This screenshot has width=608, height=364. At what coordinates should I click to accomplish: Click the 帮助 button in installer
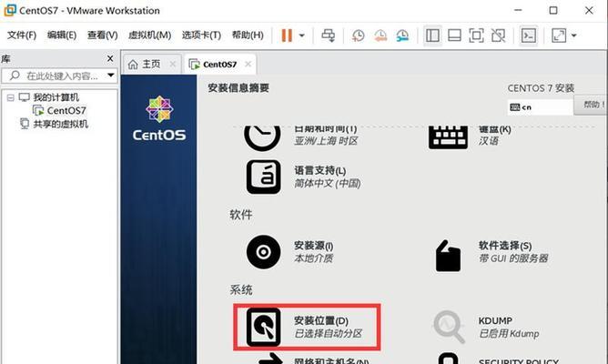tap(592, 105)
